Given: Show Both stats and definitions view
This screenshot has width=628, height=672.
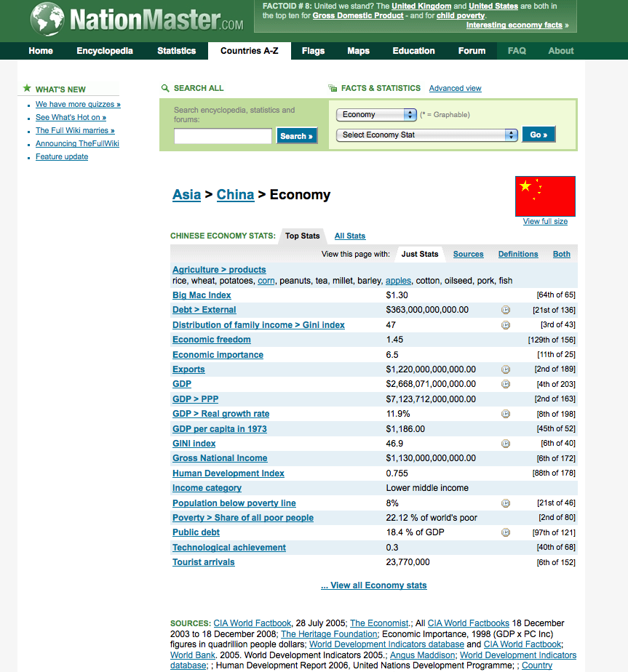Looking at the screenshot, I should (561, 254).
